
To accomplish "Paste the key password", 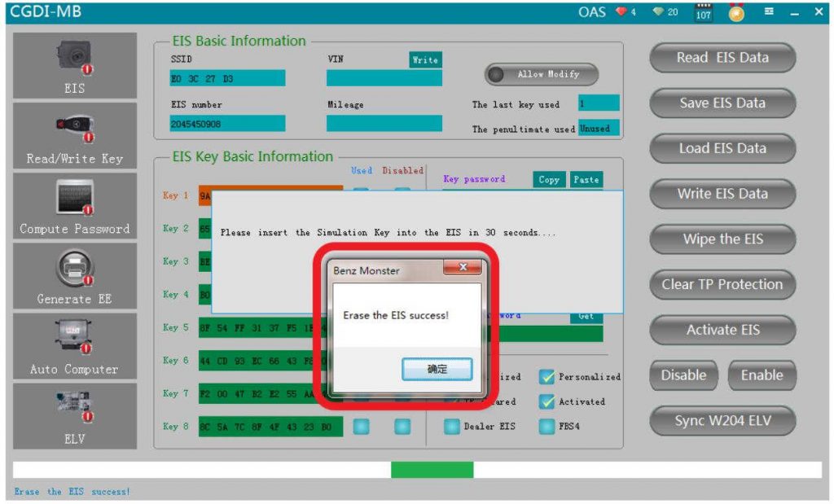I will click(x=586, y=180).
